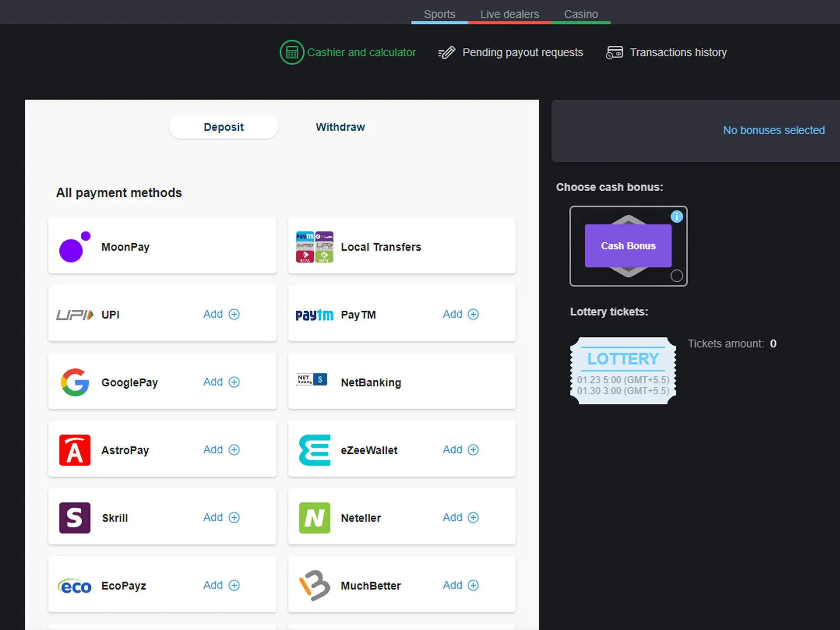Add eZeeWallet payment method

[461, 449]
